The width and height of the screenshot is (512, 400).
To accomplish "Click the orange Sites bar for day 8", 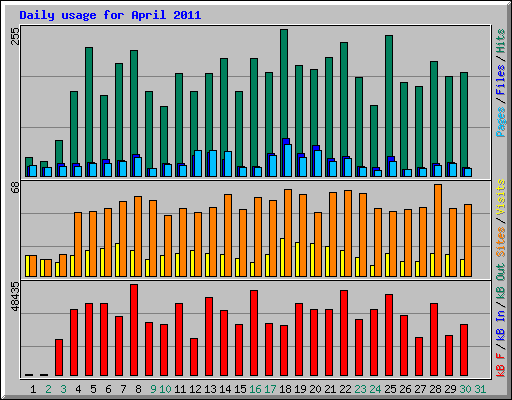I will (138, 236).
